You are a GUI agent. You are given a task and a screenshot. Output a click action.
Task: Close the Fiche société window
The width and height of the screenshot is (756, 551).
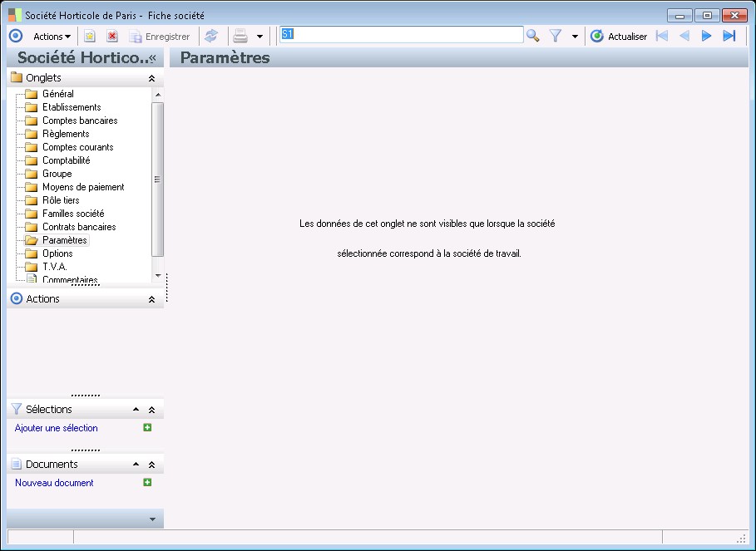pyautogui.click(x=734, y=16)
